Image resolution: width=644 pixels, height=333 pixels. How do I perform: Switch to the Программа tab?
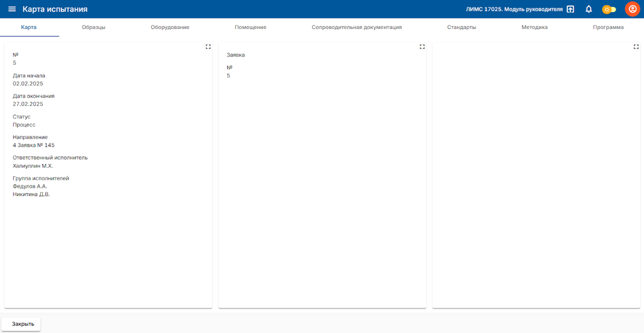click(608, 27)
